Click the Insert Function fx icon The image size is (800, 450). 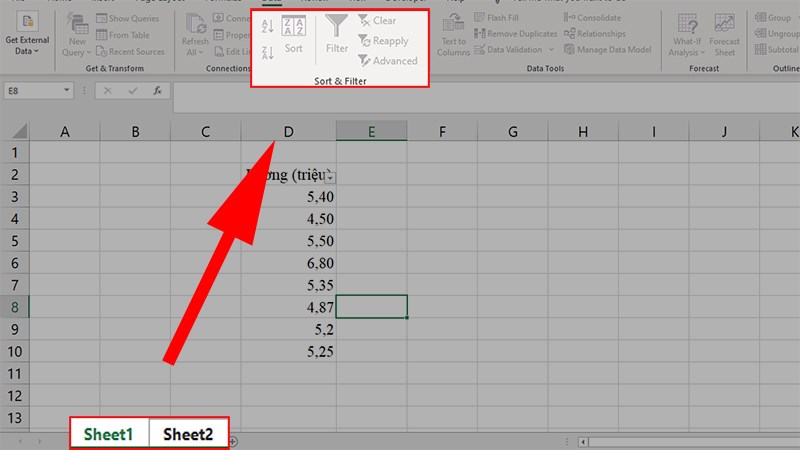[158, 91]
